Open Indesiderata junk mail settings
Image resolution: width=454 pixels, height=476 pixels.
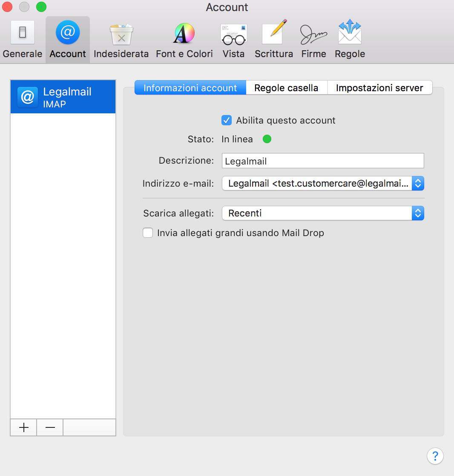point(121,40)
